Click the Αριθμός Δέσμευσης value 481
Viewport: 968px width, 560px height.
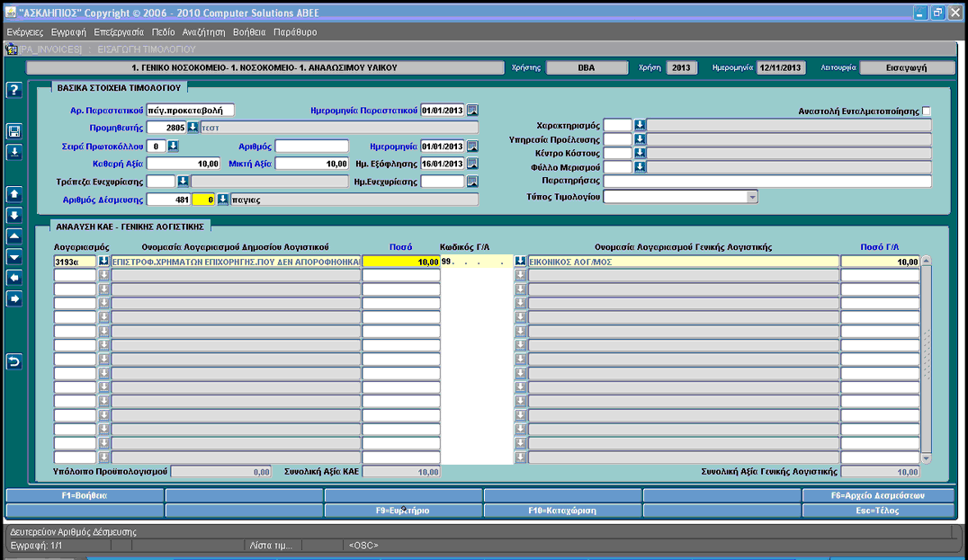coord(168,200)
